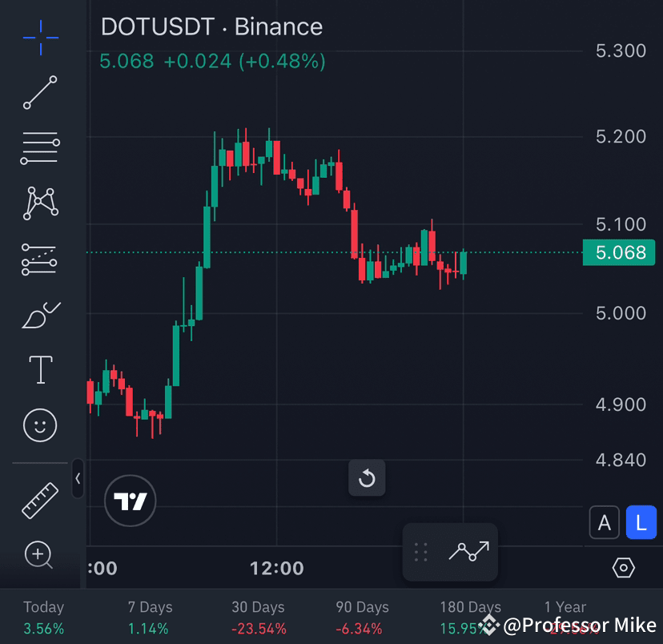Disable logarithmic scale via the L button
The image size is (663, 644).
point(641,522)
